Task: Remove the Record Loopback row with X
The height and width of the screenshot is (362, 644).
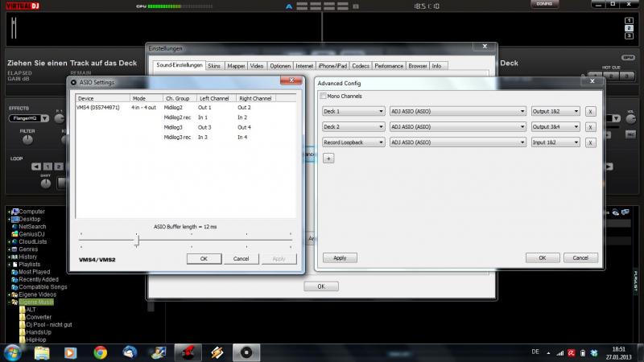Action: click(x=590, y=142)
